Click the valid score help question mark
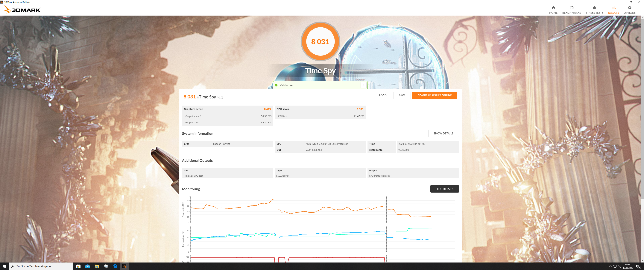 (x=363, y=85)
